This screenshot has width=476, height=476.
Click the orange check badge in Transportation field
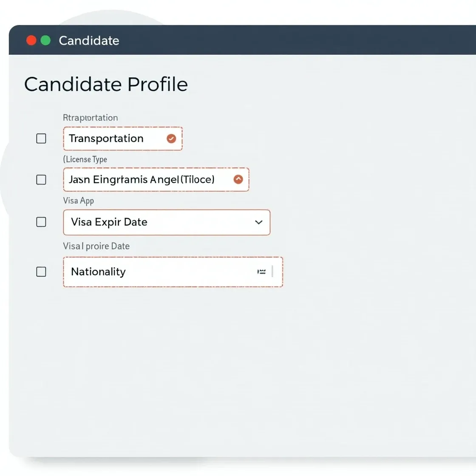(171, 138)
